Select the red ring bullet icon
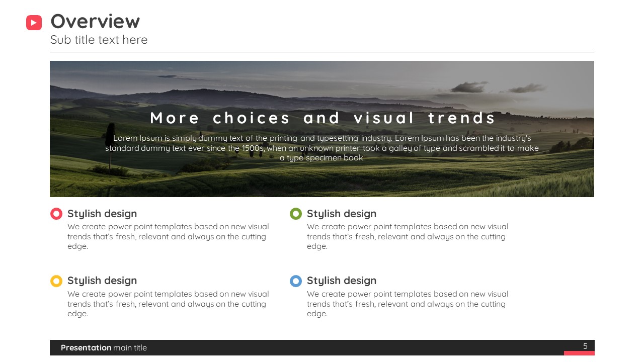 [x=56, y=214]
